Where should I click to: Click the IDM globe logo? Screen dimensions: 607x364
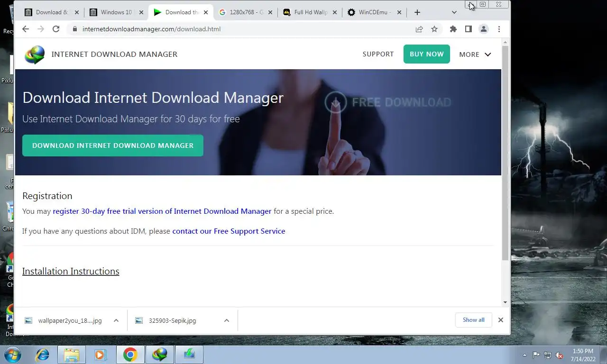(35, 55)
